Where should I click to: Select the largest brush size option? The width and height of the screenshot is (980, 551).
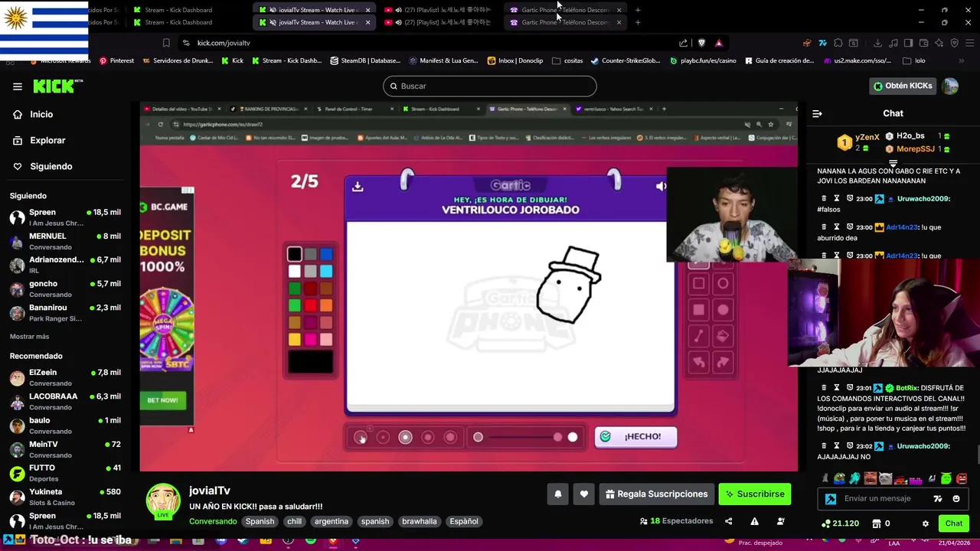tap(450, 437)
